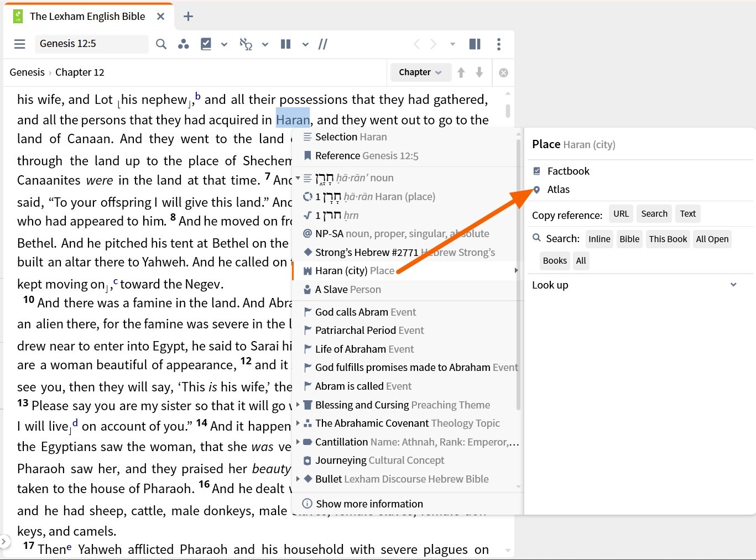Copy reference as Text
The height and width of the screenshot is (560, 756).
[x=687, y=213]
